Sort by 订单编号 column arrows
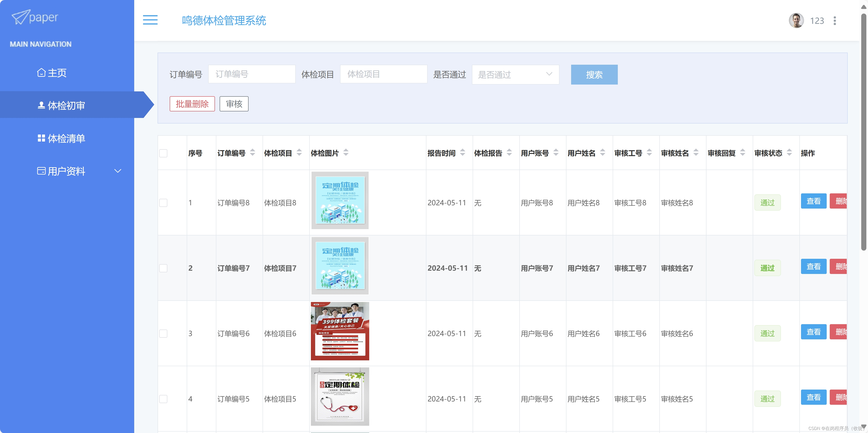Screen dimensions: 868x433 (252, 153)
